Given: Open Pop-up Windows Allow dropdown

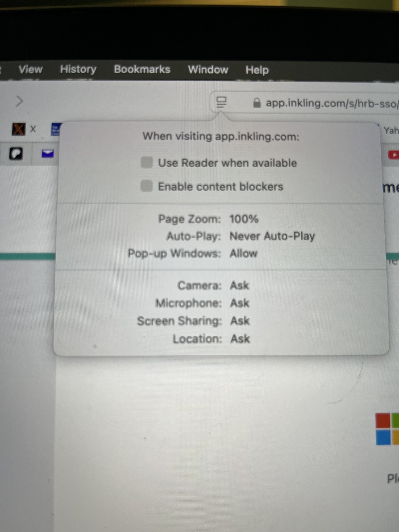Looking at the screenshot, I should pos(243,253).
